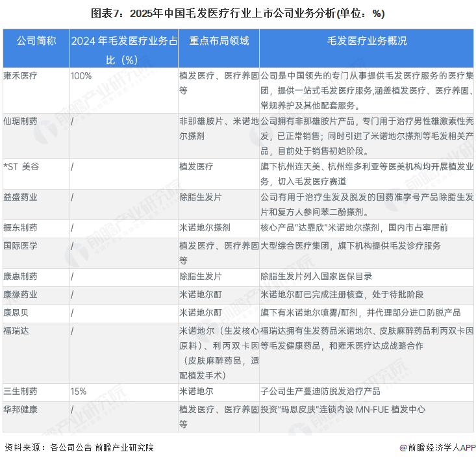Image resolution: width=476 pixels, height=461 pixels.
Task: Click the 旗下杭州连天美 description cell
Action: click(367, 174)
